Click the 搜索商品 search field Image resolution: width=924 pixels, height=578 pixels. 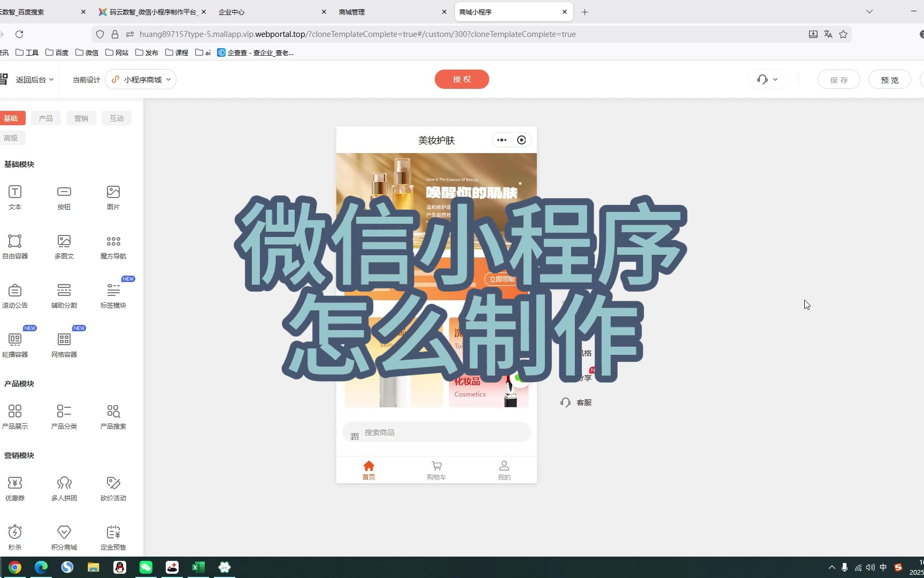(x=436, y=432)
